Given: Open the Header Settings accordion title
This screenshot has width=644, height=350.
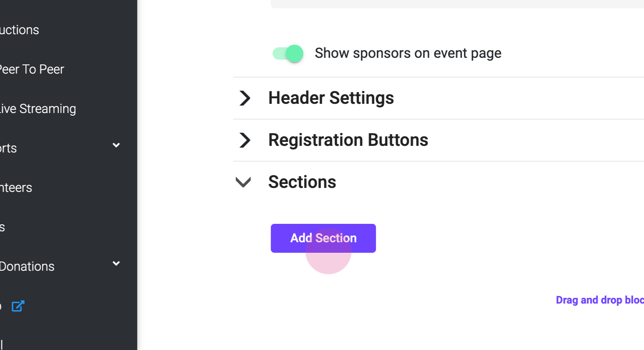Looking at the screenshot, I should [x=331, y=98].
